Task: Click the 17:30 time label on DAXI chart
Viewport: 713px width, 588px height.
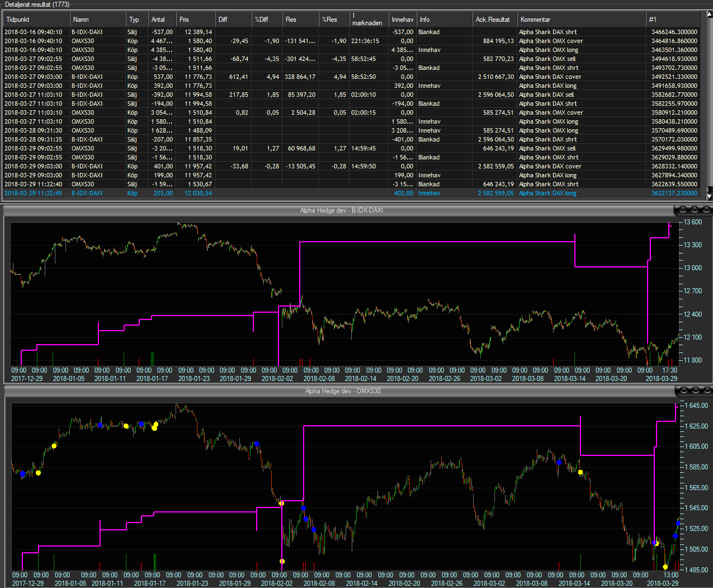Action: point(669,370)
